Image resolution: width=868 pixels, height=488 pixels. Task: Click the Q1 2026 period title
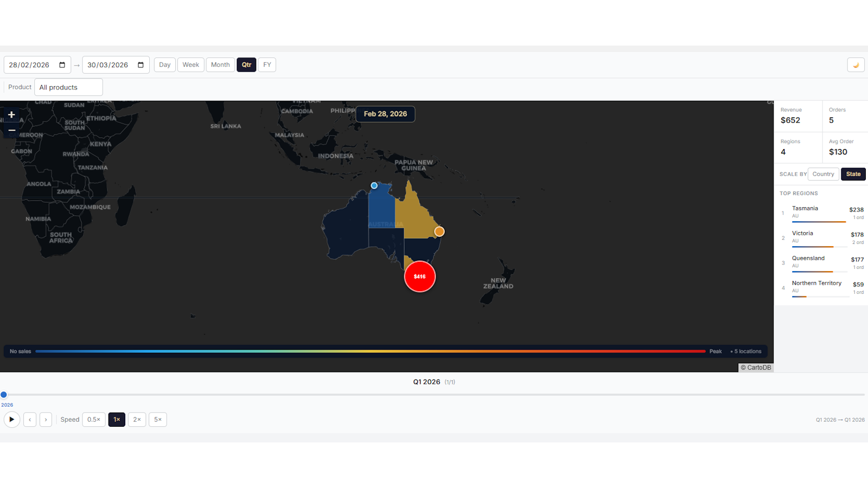(x=426, y=382)
